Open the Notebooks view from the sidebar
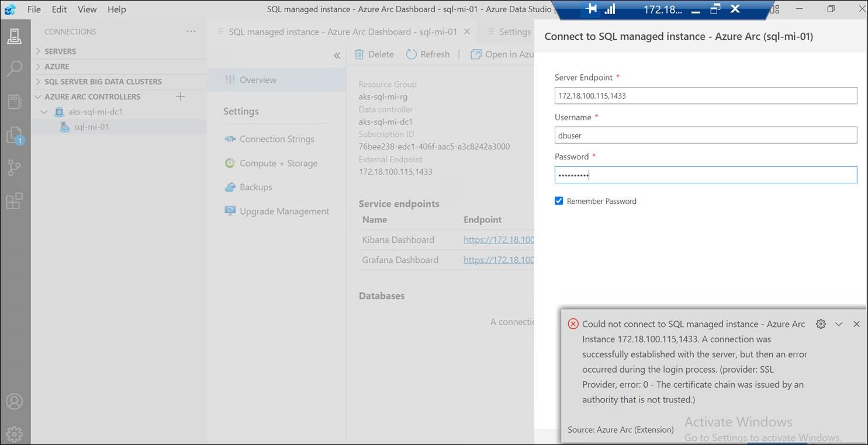 coord(15,102)
